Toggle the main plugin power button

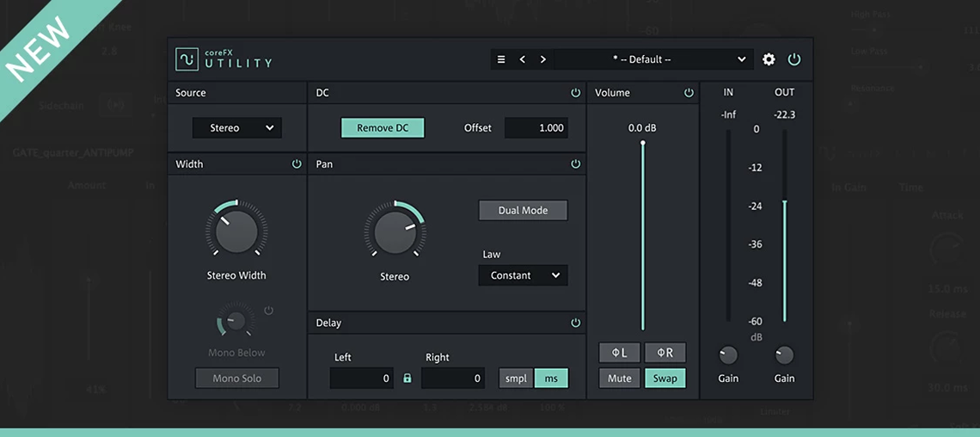pos(793,59)
